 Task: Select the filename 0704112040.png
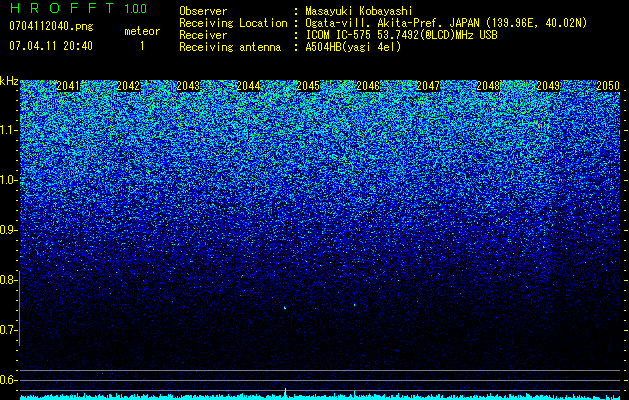(x=51, y=26)
